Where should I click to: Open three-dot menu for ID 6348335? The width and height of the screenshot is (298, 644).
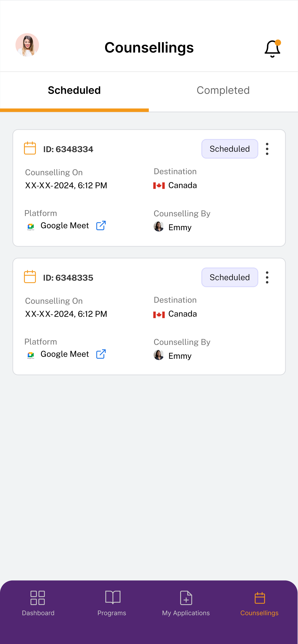pyautogui.click(x=267, y=277)
